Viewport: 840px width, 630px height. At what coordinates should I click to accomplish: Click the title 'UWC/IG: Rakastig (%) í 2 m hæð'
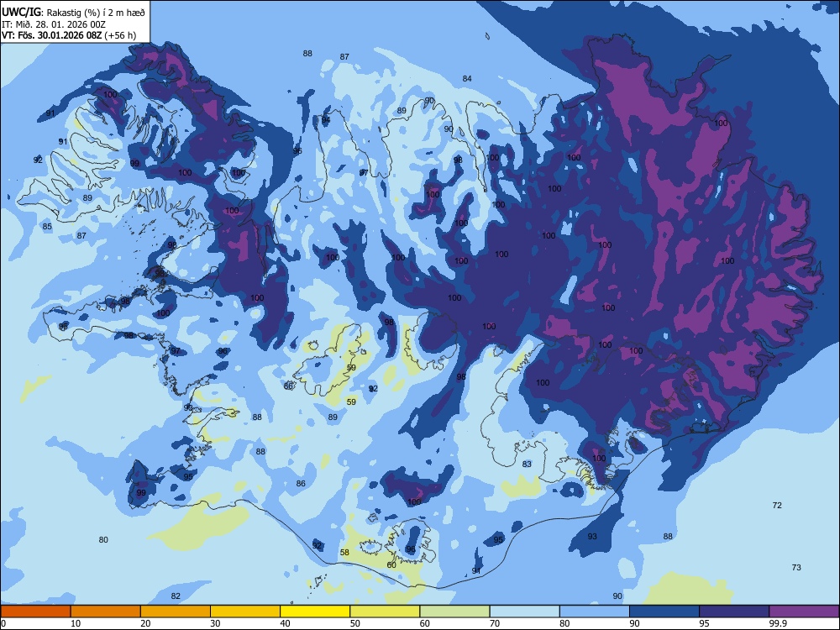pos(73,11)
